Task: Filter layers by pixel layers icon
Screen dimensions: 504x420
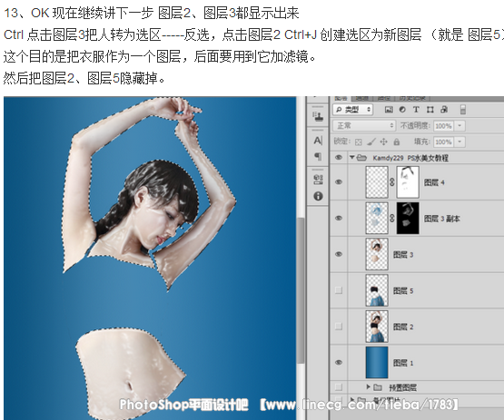Action: (389, 110)
